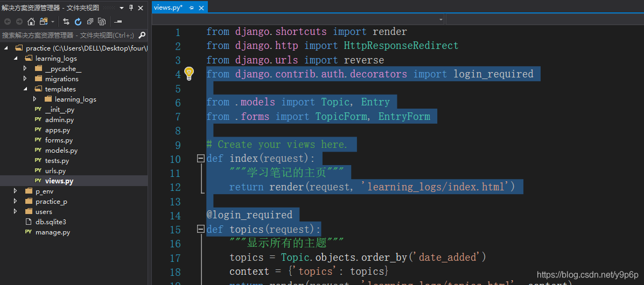The width and height of the screenshot is (644, 285).
Task: Click the PY icon beside urls.py
Action: click(38, 170)
